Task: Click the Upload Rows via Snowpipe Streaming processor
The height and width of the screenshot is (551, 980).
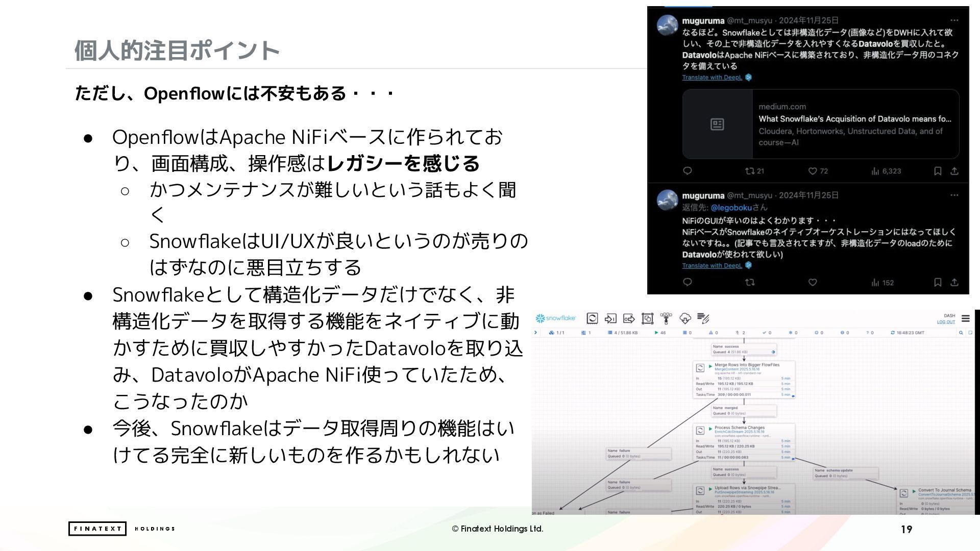Action: click(x=744, y=499)
